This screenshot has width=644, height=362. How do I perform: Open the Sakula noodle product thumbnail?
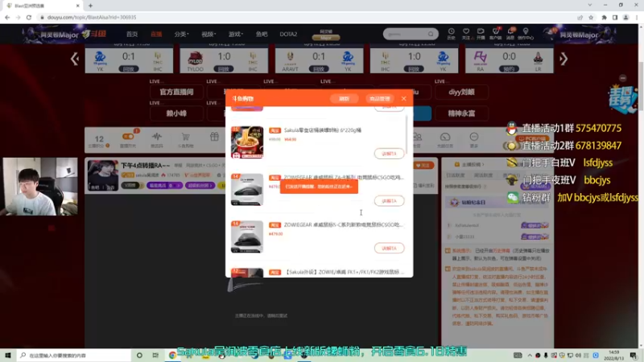coord(247,142)
